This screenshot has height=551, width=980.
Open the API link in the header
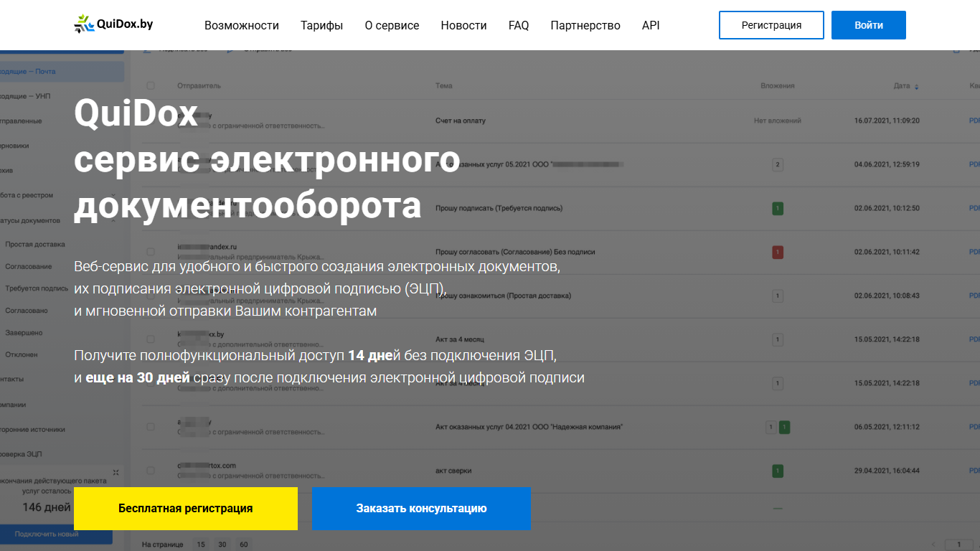(x=651, y=25)
